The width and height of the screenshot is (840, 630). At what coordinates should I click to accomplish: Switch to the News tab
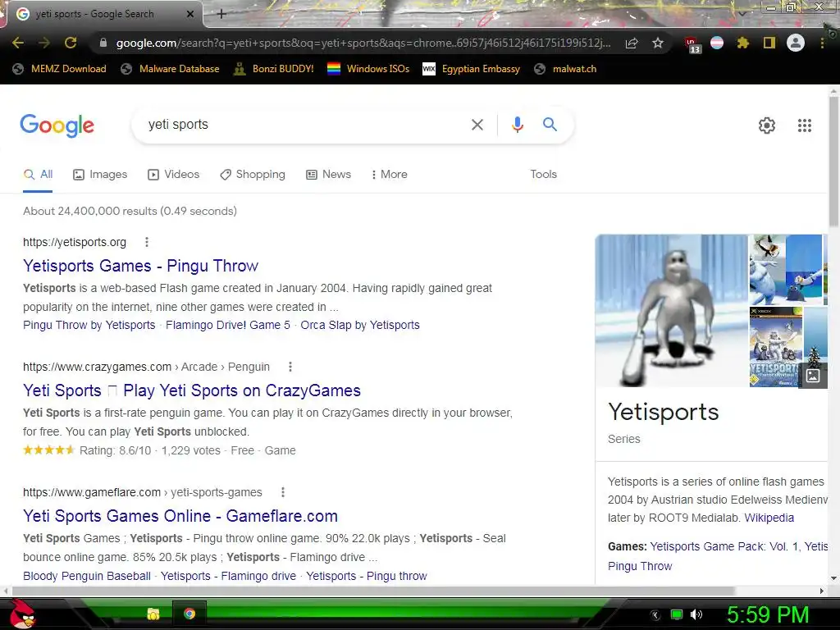tap(328, 175)
